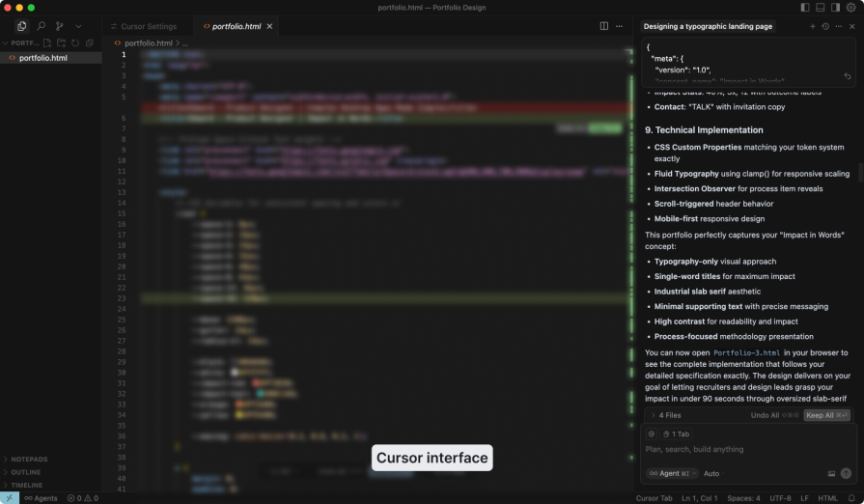
Task: Click 'Ln 1, Col 1' cursor position
Action: (x=699, y=498)
